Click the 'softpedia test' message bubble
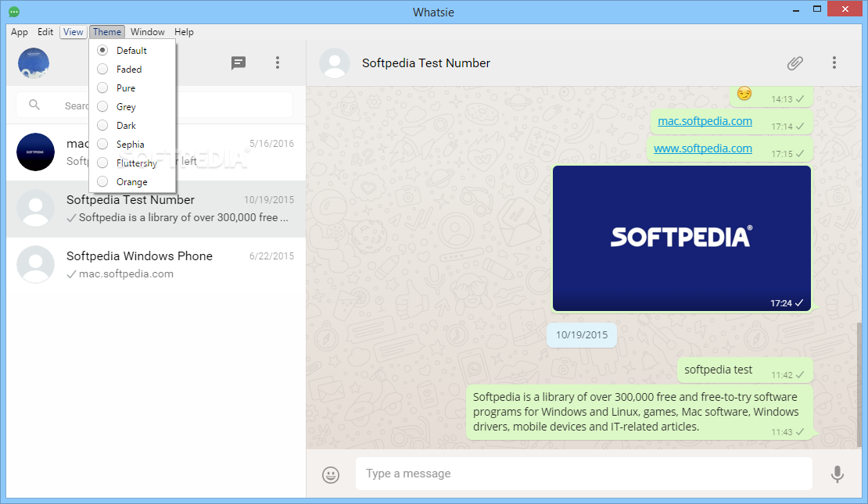Viewport: 868px width, 504px height. [744, 370]
